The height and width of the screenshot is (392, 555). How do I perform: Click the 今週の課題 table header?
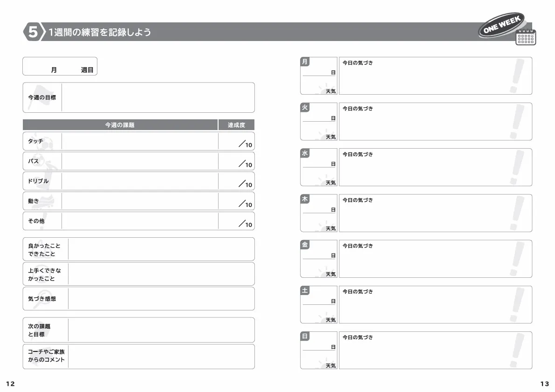pyautogui.click(x=120, y=125)
